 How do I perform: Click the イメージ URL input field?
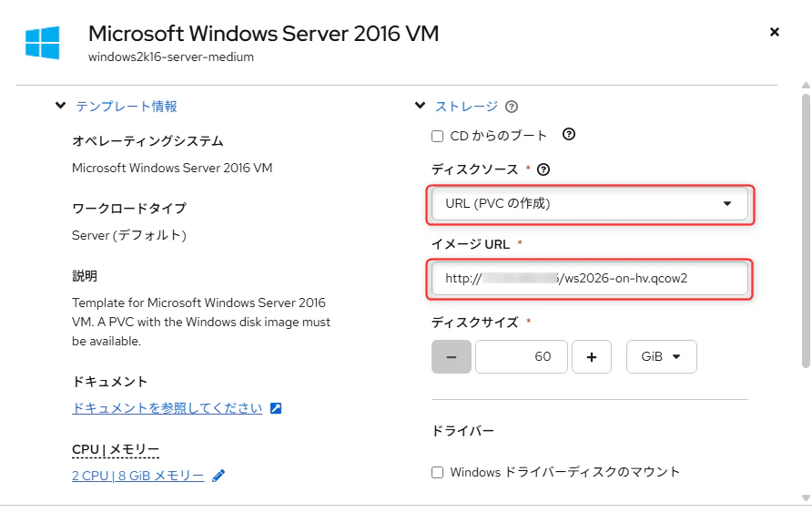(x=589, y=278)
